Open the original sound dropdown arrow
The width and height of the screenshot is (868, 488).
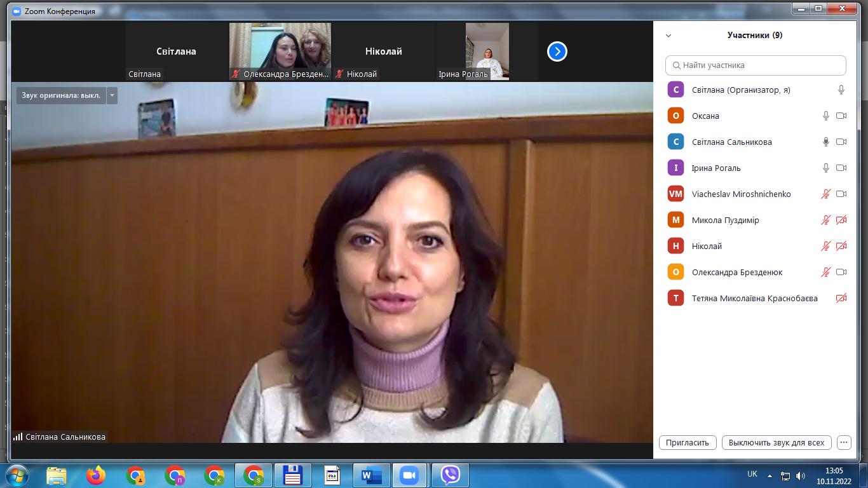[x=112, y=95]
